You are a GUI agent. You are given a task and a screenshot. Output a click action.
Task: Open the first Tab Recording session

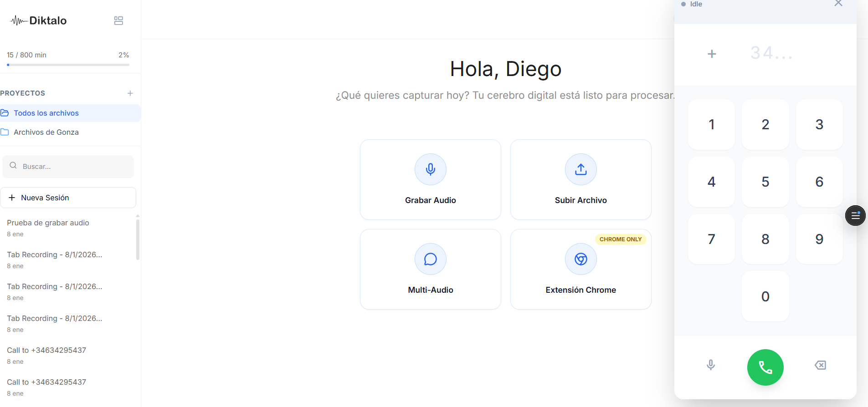(68, 259)
